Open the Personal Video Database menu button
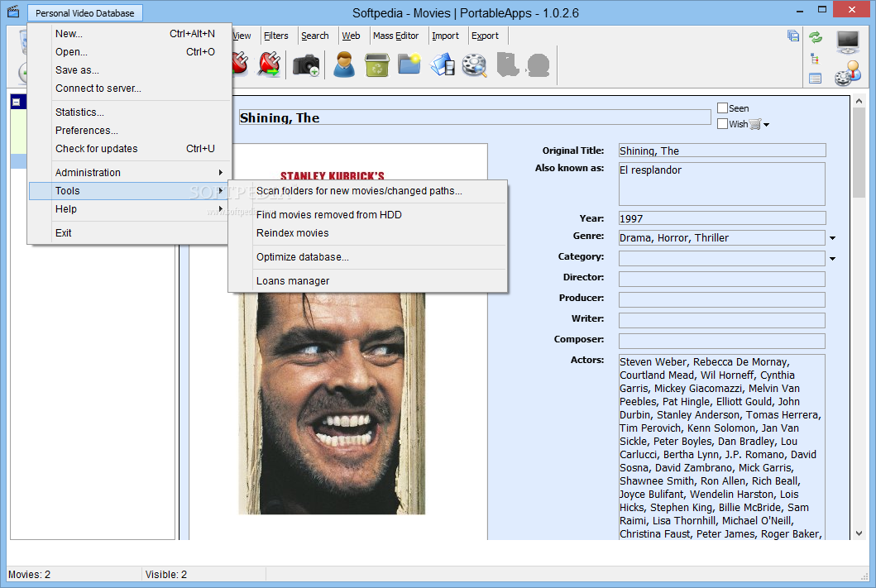This screenshot has width=876, height=588. click(x=85, y=13)
